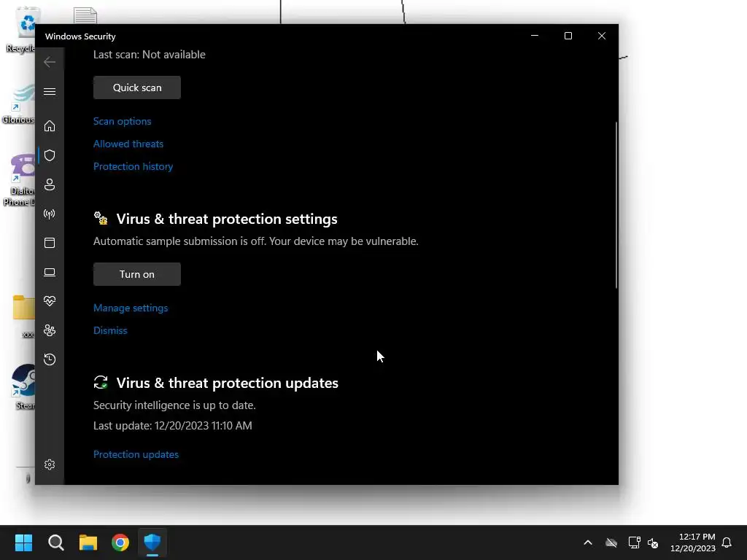Image resolution: width=747 pixels, height=560 pixels.
Task: Launch Google Chrome from the taskbar
Action: click(120, 542)
